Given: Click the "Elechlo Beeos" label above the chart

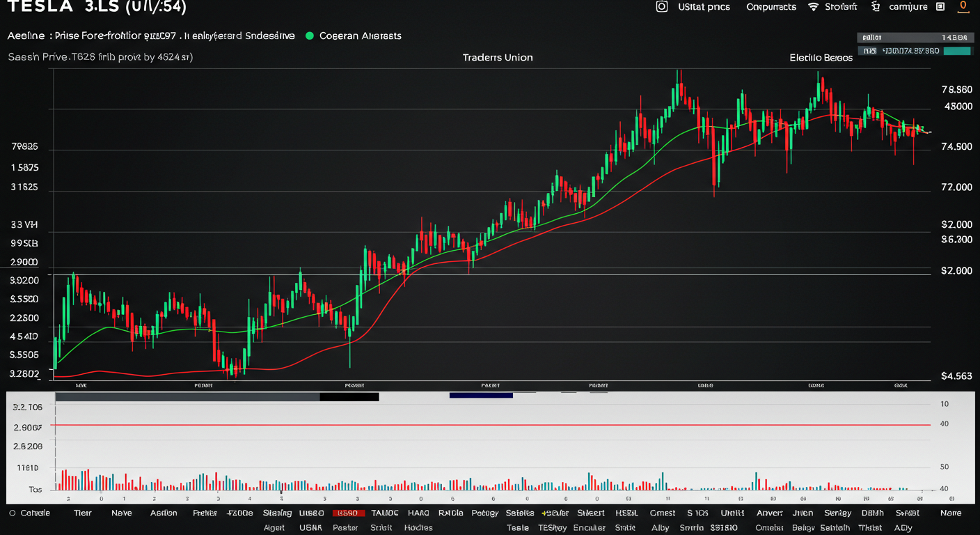Looking at the screenshot, I should tap(821, 58).
